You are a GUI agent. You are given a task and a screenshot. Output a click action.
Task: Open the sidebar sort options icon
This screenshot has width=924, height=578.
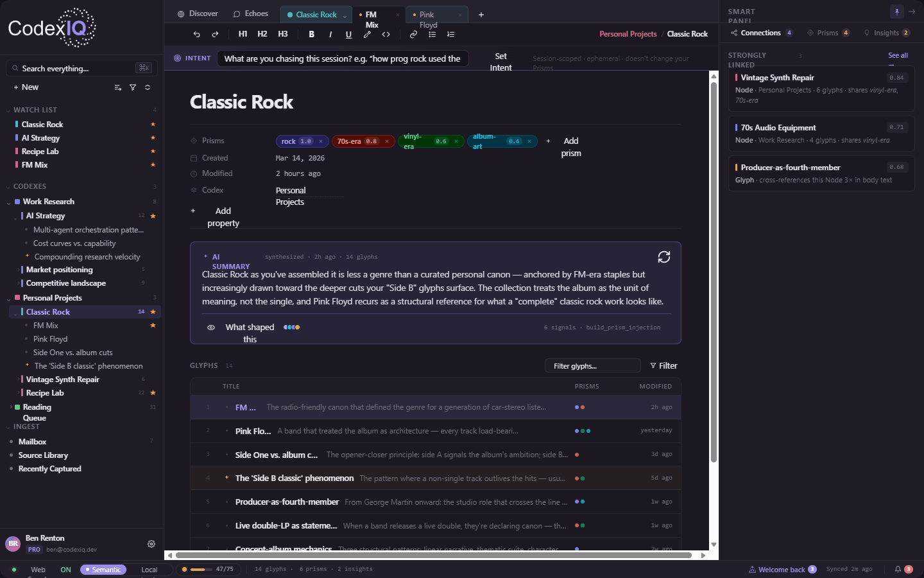(118, 87)
